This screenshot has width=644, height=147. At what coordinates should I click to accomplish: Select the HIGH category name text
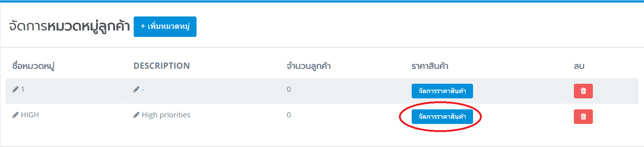(x=30, y=115)
